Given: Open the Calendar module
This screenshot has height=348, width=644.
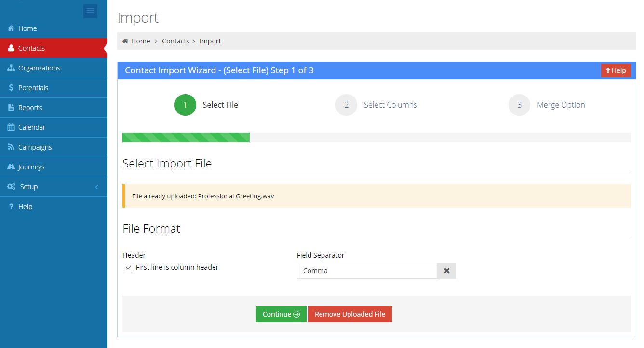Looking at the screenshot, I should click(x=31, y=127).
